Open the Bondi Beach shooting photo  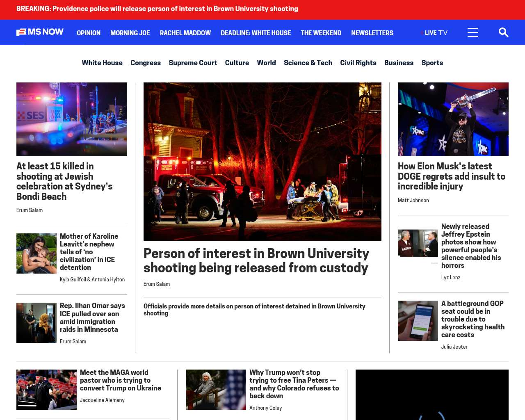click(x=72, y=119)
